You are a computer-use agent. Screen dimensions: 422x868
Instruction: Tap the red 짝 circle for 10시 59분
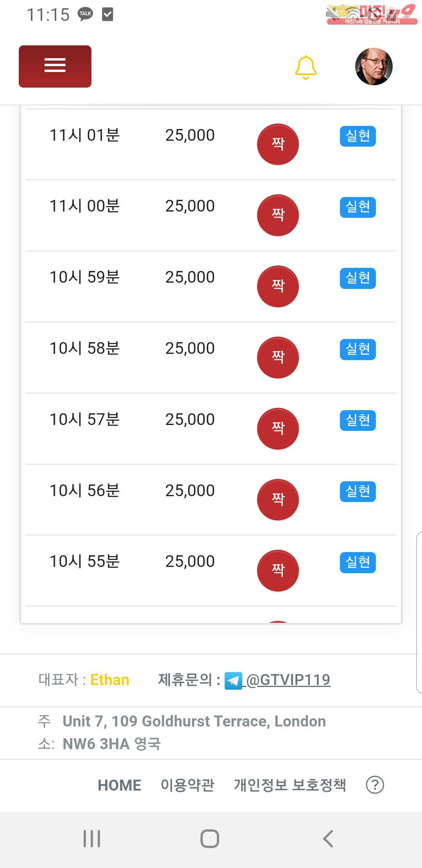[x=278, y=286]
